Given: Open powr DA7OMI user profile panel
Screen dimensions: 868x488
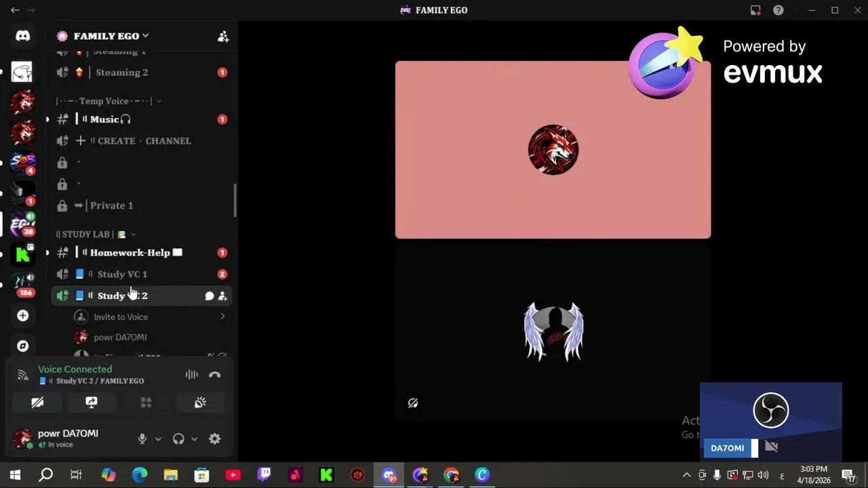Looking at the screenshot, I should 68,439.
